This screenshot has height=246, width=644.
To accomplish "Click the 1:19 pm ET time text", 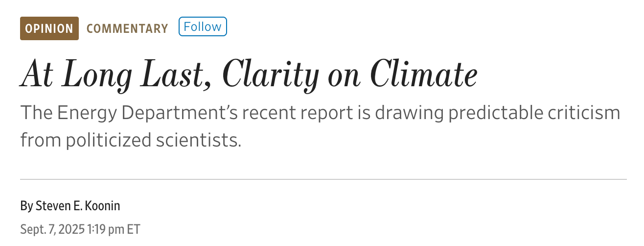I will click(114, 229).
